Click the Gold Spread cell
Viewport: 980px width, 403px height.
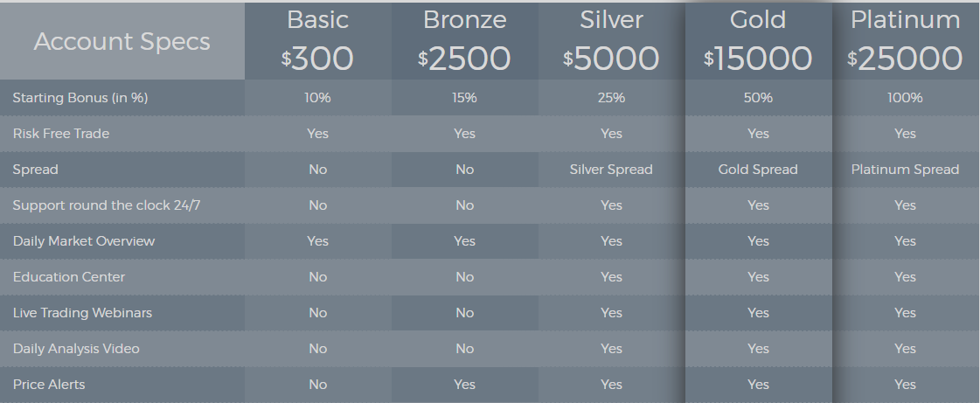coord(758,170)
